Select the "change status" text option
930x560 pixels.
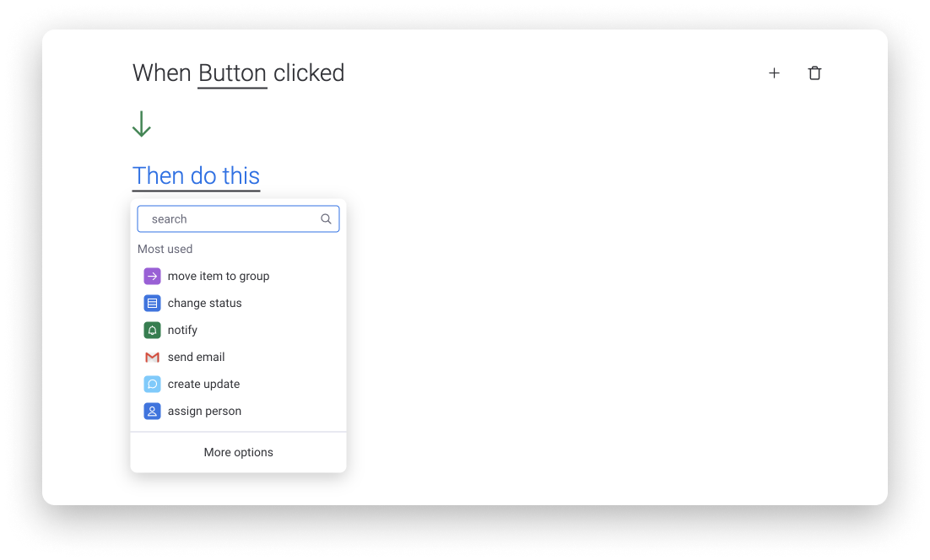coord(204,303)
